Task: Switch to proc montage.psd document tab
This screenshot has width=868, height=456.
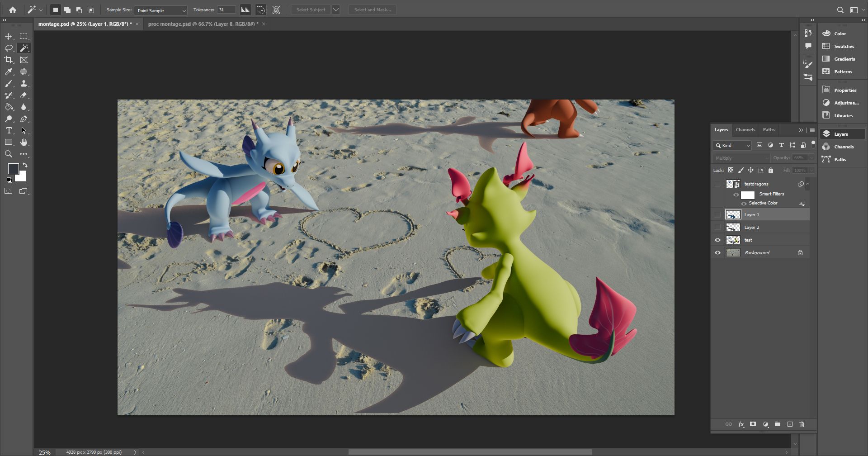Action: tap(203, 24)
